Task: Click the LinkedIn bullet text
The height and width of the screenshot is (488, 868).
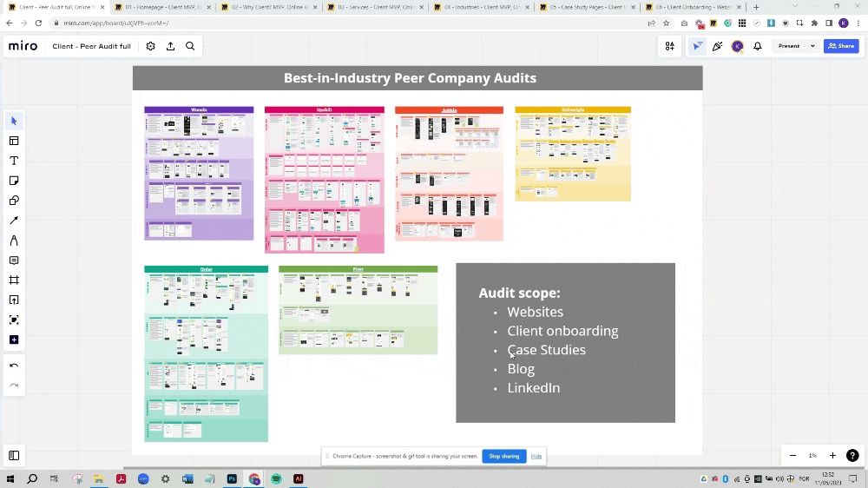Action: click(534, 388)
